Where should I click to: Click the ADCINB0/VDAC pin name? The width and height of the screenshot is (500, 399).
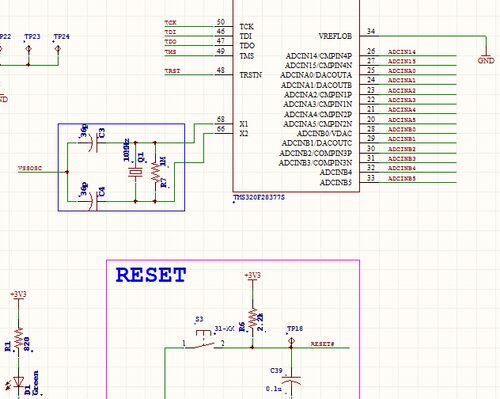(324, 134)
